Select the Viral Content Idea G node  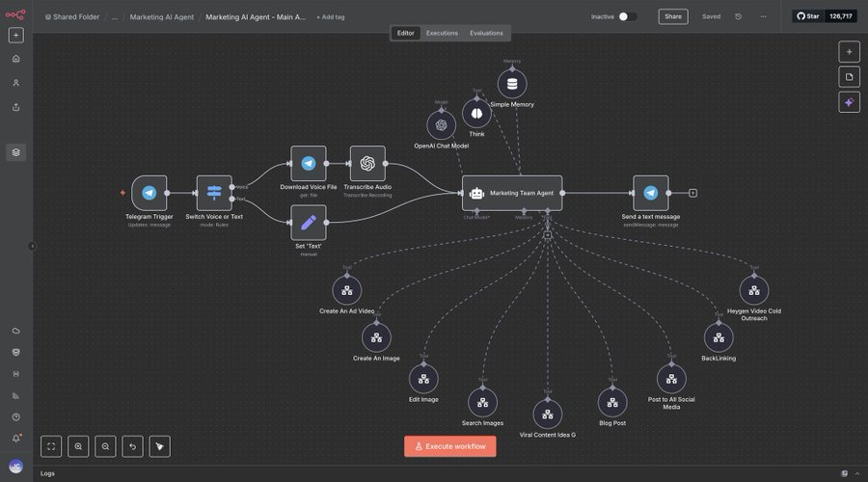tap(548, 415)
